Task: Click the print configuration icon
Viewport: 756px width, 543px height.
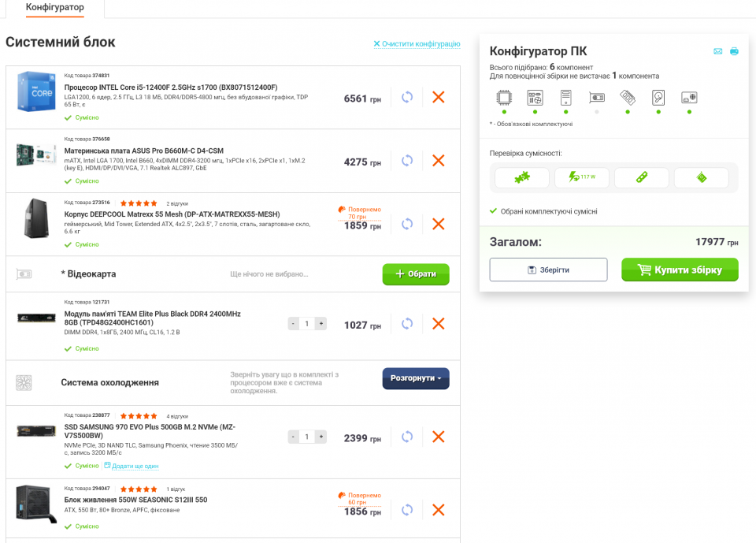Action: (734, 51)
